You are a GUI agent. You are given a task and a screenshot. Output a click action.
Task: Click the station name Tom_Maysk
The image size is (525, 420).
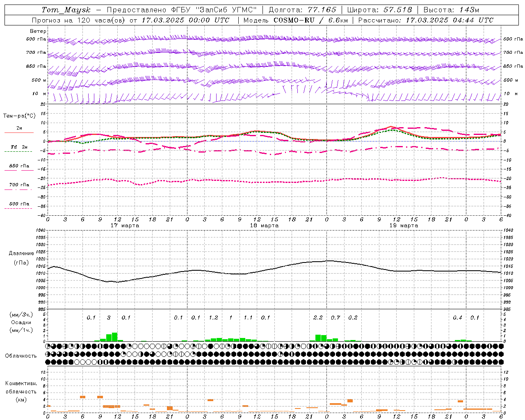pyautogui.click(x=66, y=10)
